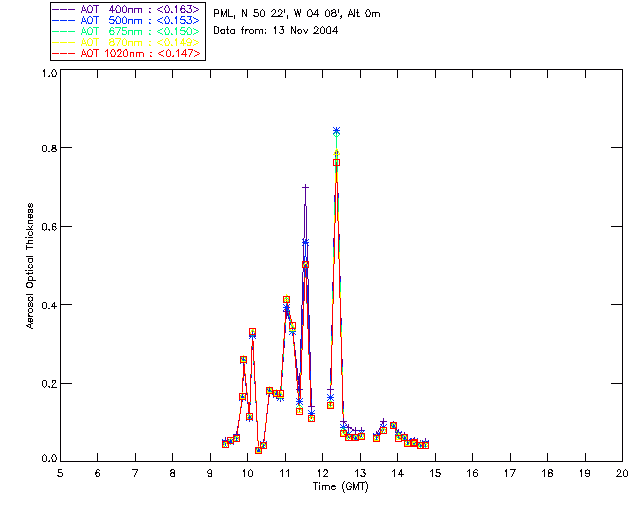Viewport: 640px width, 512px height.
Task: Click the 'AOT 675nm : <0.150>' legend entry
Action: (x=127, y=31)
